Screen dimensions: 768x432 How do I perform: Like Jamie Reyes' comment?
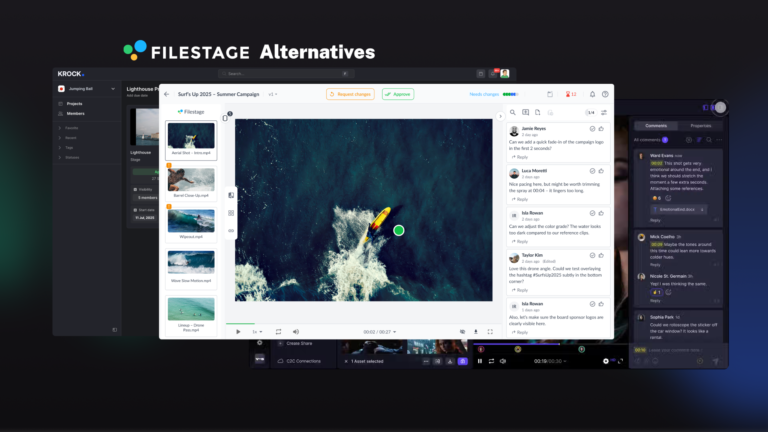(x=601, y=129)
